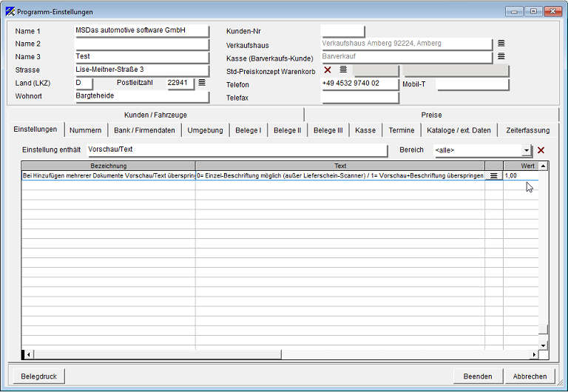Click horizontal scrollbar right arrow

coord(534,355)
